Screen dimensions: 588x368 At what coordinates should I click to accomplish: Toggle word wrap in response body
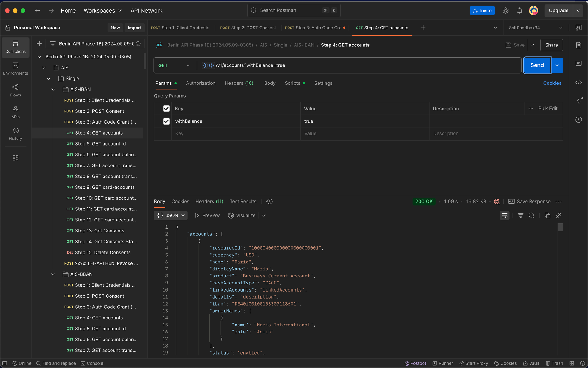tap(505, 215)
